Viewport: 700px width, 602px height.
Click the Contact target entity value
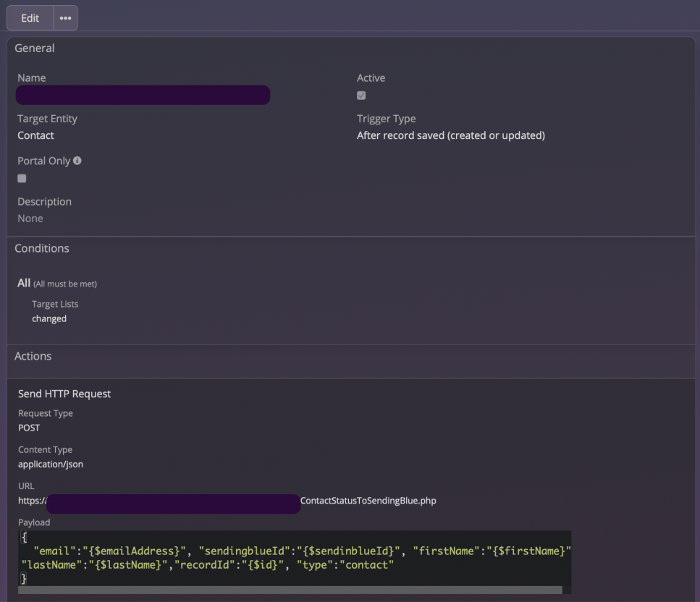(36, 135)
